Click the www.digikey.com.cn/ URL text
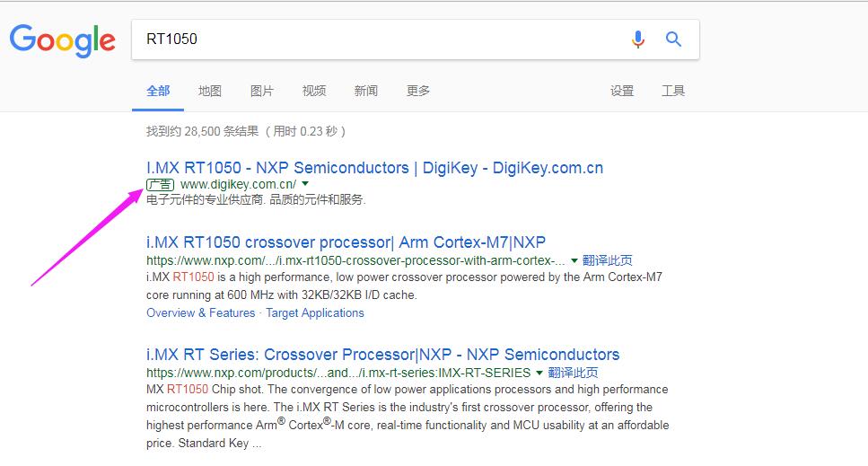Screen dimensions: 868x466 pyautogui.click(x=238, y=184)
